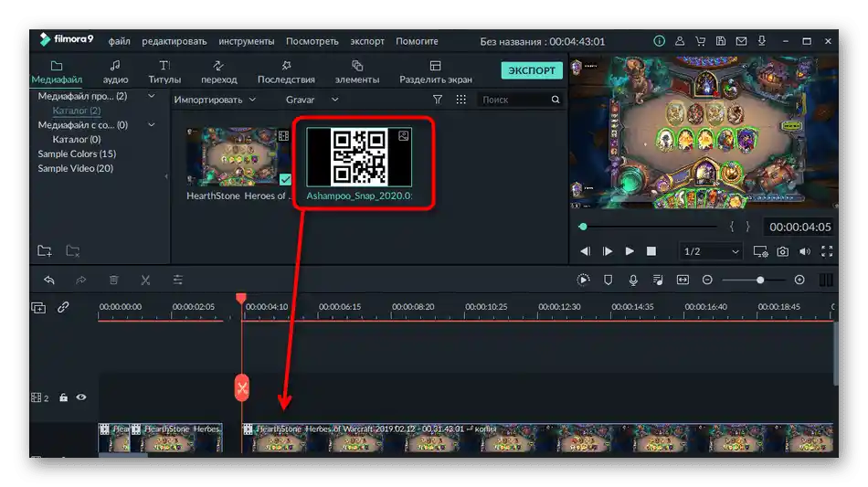Click the timeline zoom slider handle
Viewport: 868px width, 487px height.
coord(760,280)
